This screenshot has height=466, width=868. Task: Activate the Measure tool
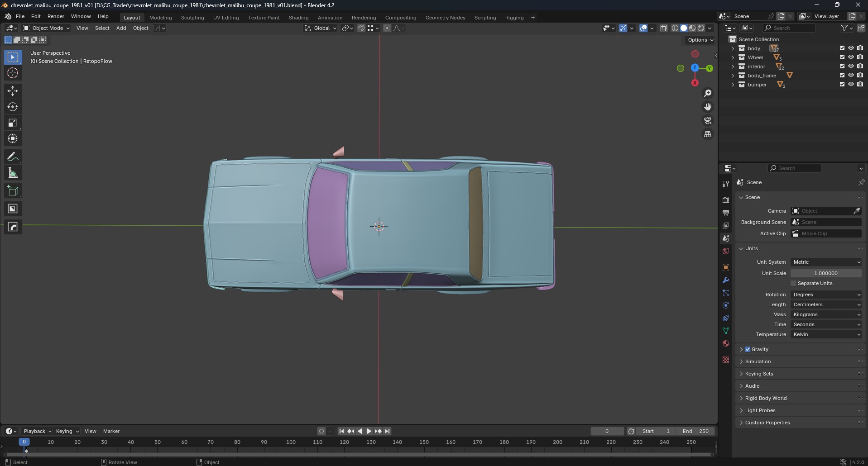coord(13,173)
